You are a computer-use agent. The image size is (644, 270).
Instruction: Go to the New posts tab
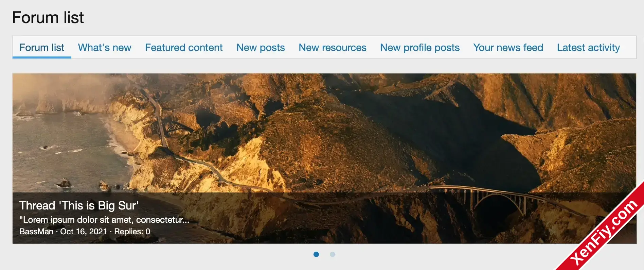click(261, 48)
